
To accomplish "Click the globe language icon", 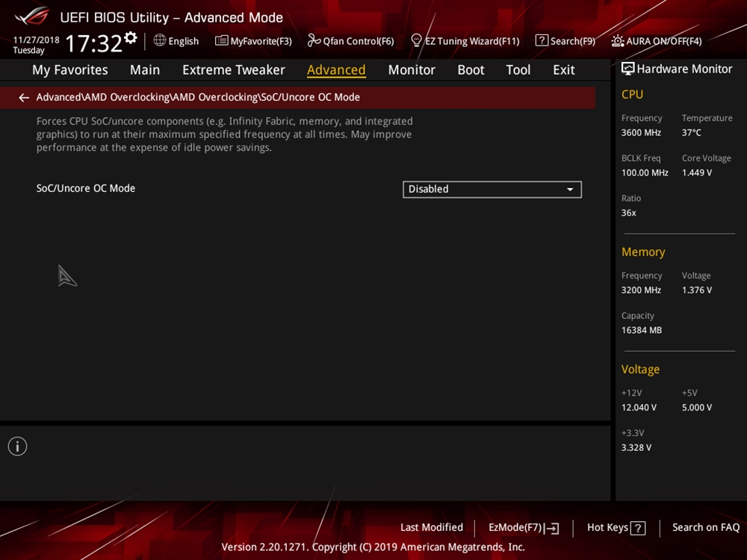I will click(160, 40).
